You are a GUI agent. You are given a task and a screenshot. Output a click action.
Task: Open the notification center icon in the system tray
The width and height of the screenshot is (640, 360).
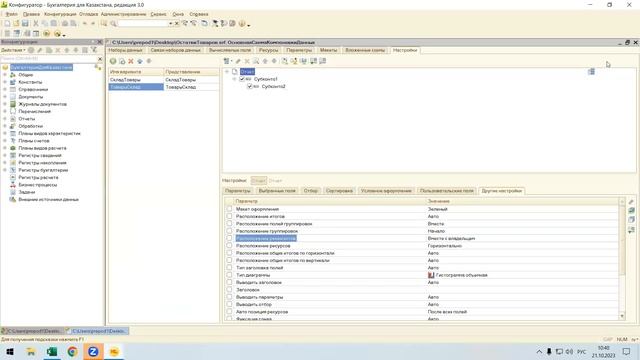tap(627, 351)
